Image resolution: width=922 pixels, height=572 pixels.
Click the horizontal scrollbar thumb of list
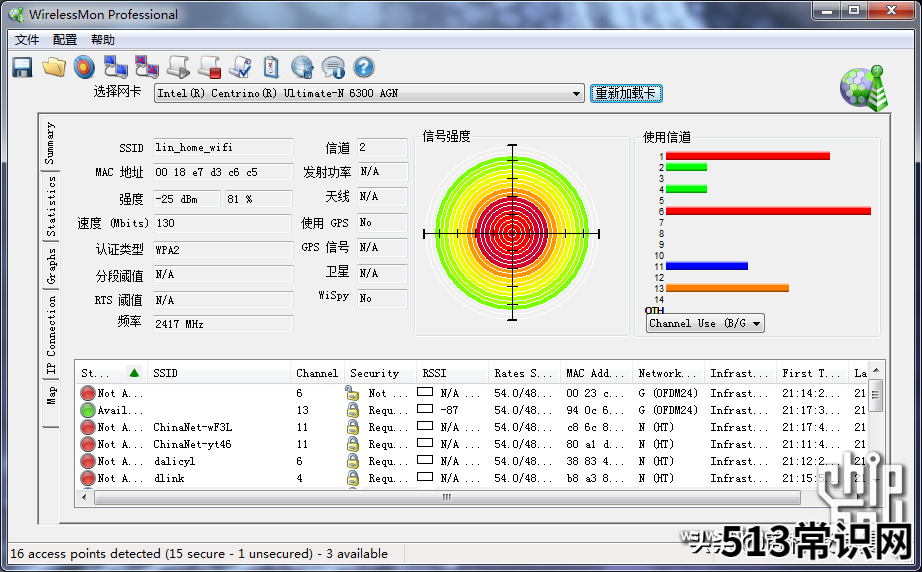tap(447, 497)
